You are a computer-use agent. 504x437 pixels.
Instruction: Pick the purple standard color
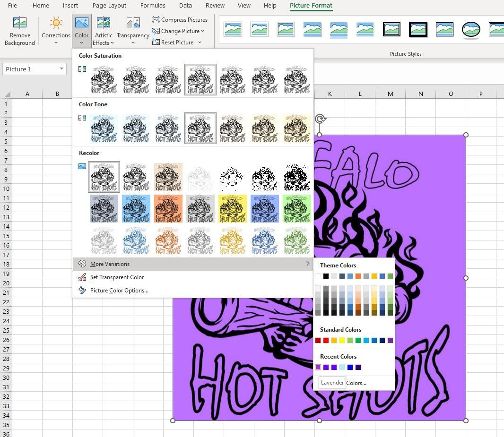point(390,340)
